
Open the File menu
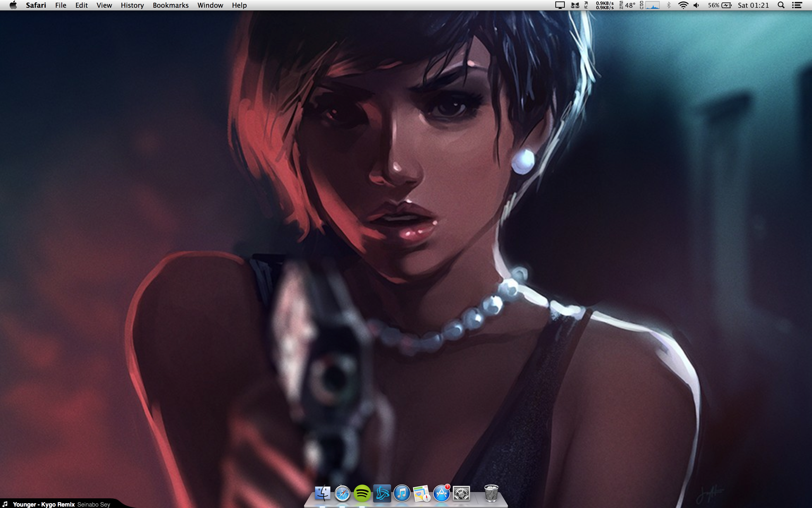click(61, 5)
